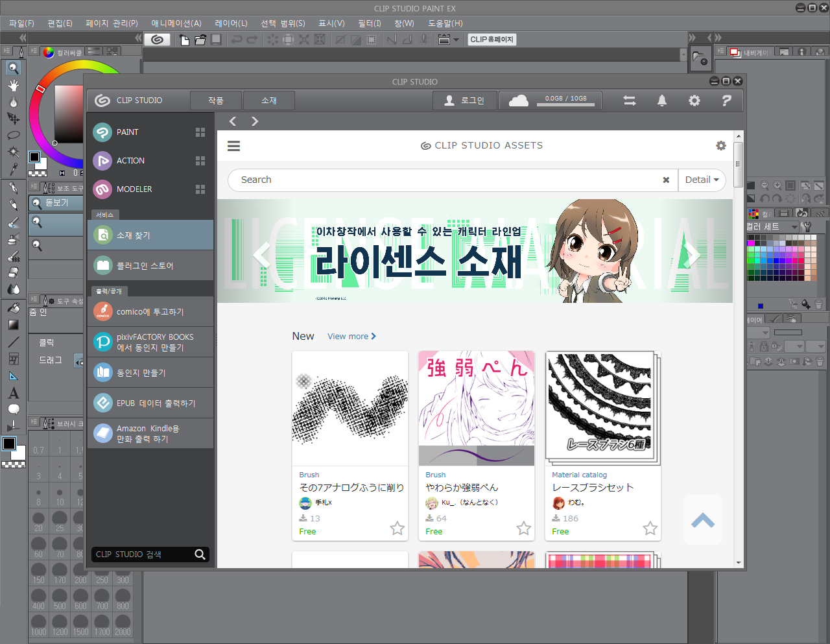Star the やわらか強弱ぺん brush asset
The image size is (830, 644).
coord(523,529)
